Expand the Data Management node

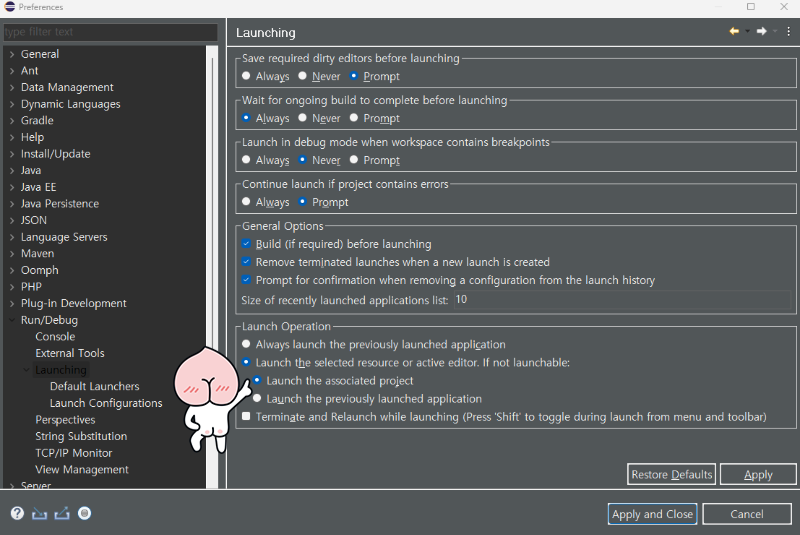point(12,87)
